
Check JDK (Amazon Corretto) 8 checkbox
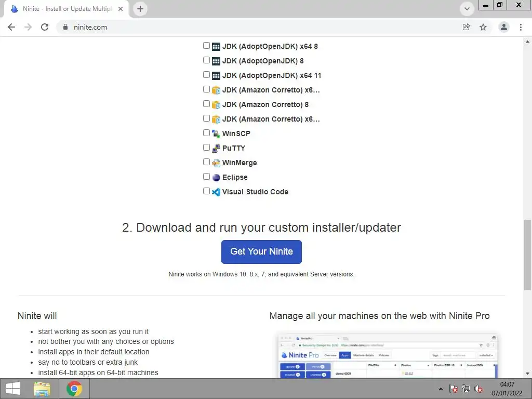tap(206, 104)
